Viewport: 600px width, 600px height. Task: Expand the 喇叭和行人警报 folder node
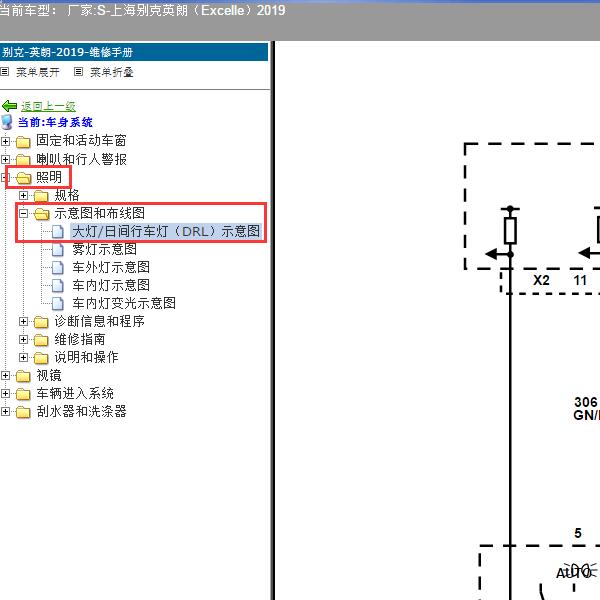click(5, 159)
